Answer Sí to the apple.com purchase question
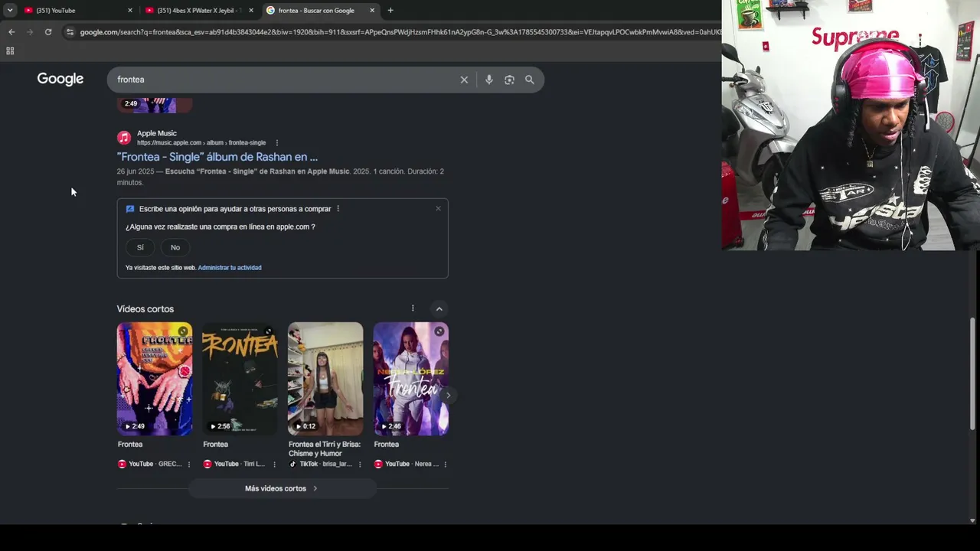Screen dimensions: 980x551 (x=140, y=247)
